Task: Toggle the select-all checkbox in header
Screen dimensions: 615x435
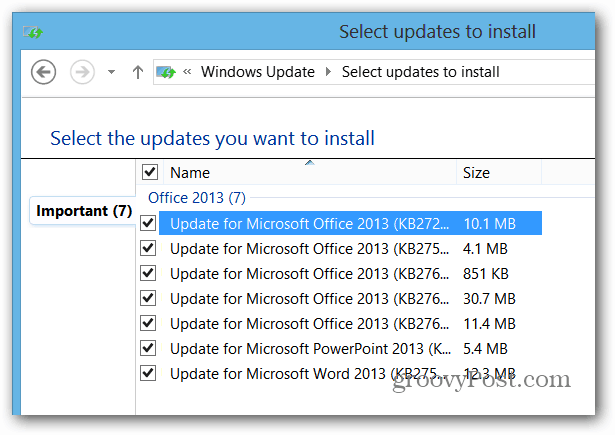Action: (x=150, y=172)
